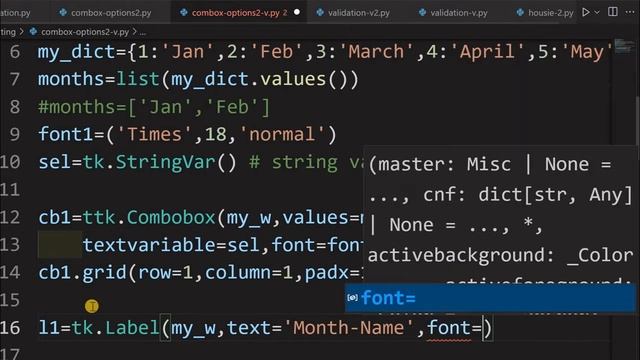Click the yellow lightbulb code action
This screenshot has height=360, width=640.
click(x=91, y=306)
